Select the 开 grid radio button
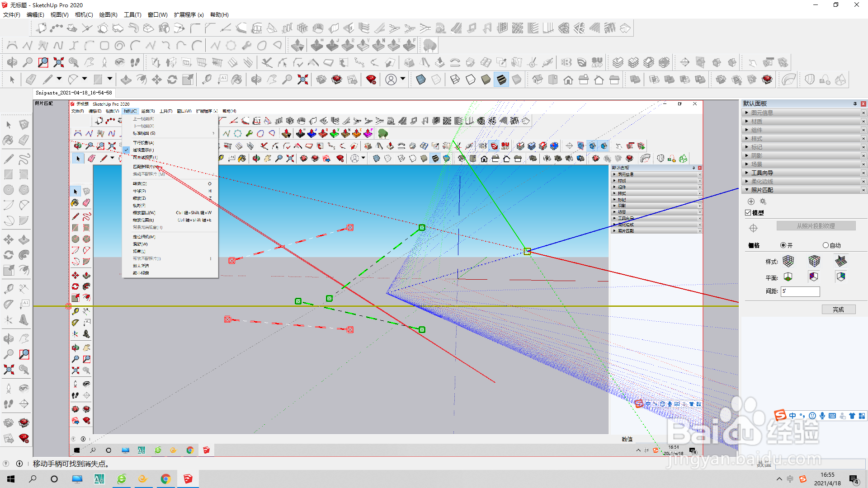Screen dimensions: 868x488 [x=783, y=245]
